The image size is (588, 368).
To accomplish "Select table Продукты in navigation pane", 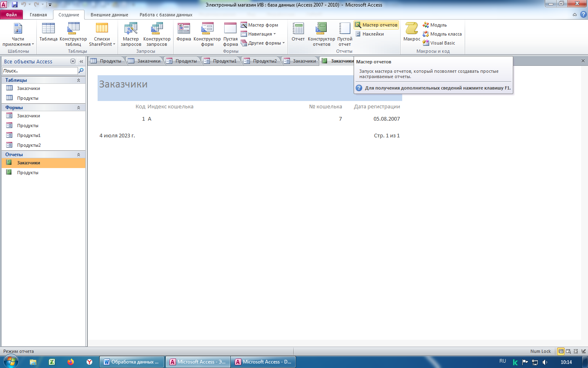I will (x=43, y=98).
